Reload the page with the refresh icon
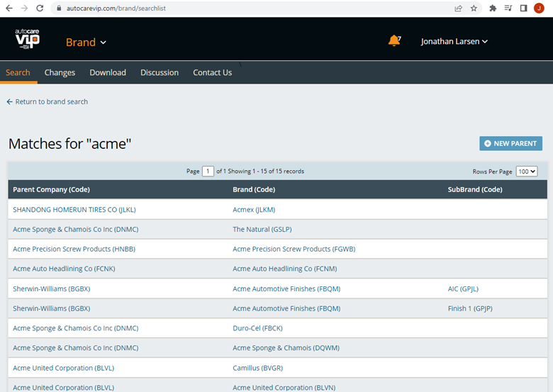 pyautogui.click(x=40, y=8)
